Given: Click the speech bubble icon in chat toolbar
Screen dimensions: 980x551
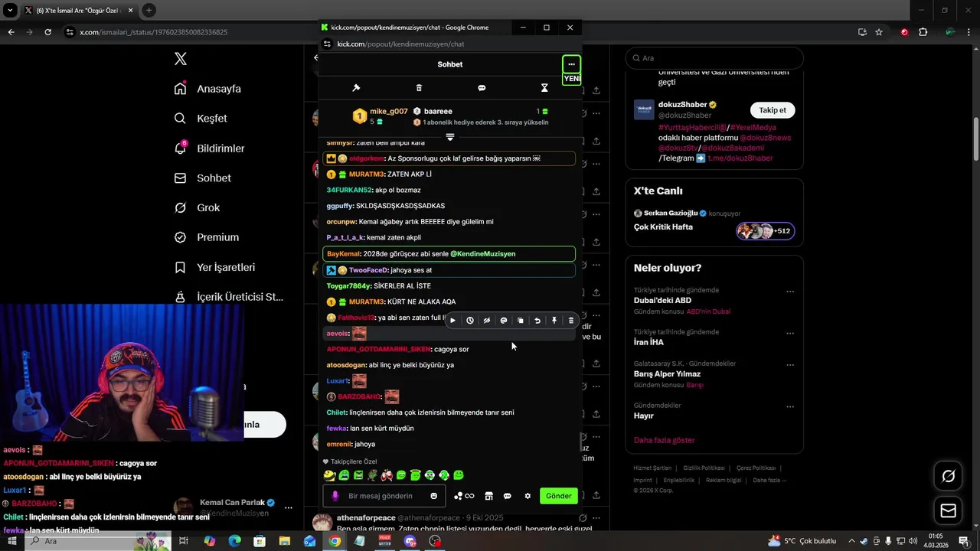Looking at the screenshot, I should coord(482,88).
